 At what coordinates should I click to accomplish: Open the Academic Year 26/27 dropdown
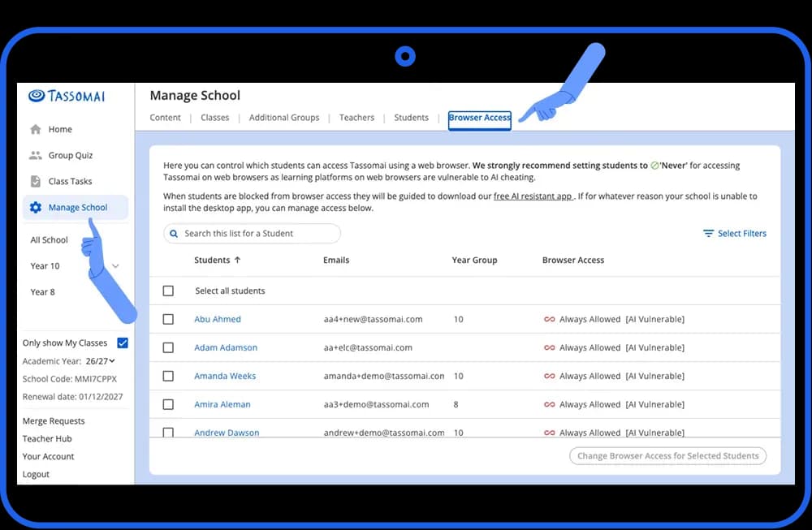(x=101, y=361)
